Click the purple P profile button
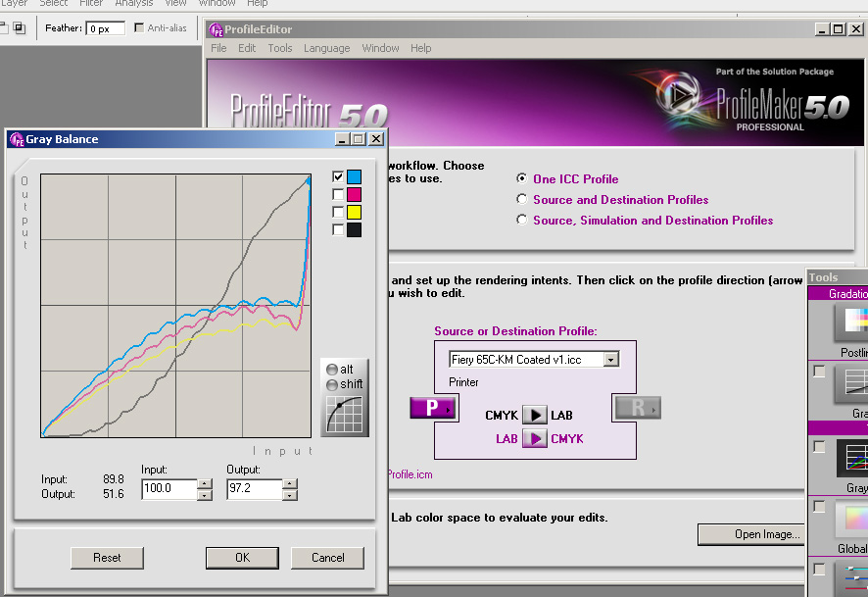The image size is (868, 597). pos(433,409)
